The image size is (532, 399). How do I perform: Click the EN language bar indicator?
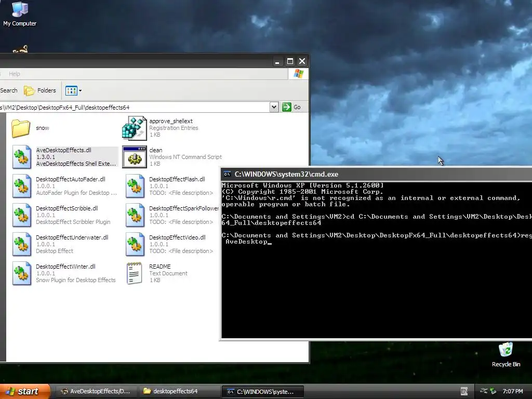464,392
